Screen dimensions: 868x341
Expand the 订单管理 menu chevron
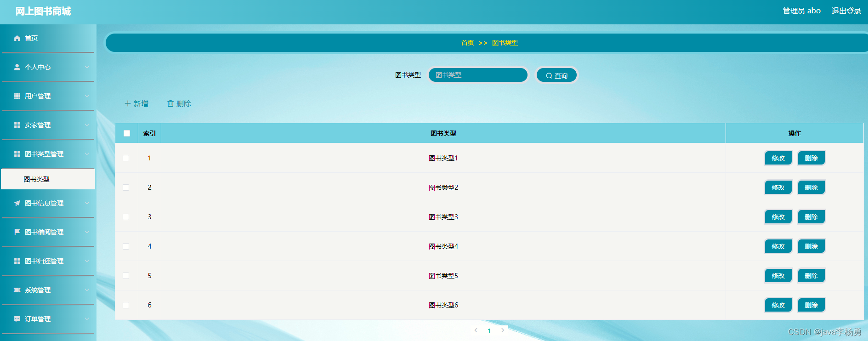click(x=87, y=319)
